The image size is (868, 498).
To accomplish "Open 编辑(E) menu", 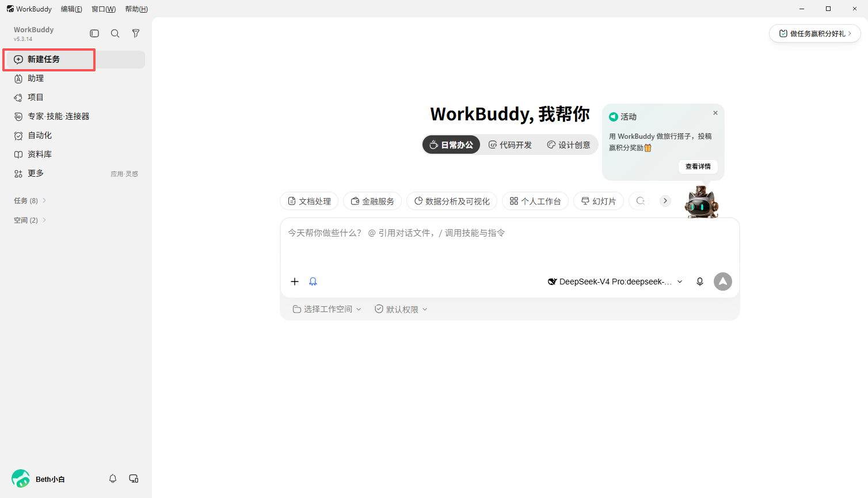I will coord(71,9).
